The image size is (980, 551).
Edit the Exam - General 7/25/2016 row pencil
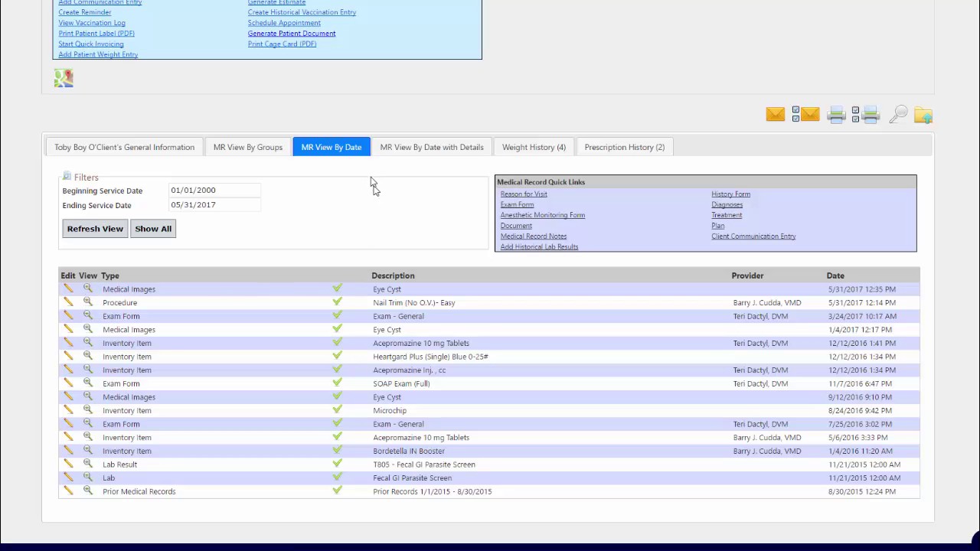click(x=68, y=423)
